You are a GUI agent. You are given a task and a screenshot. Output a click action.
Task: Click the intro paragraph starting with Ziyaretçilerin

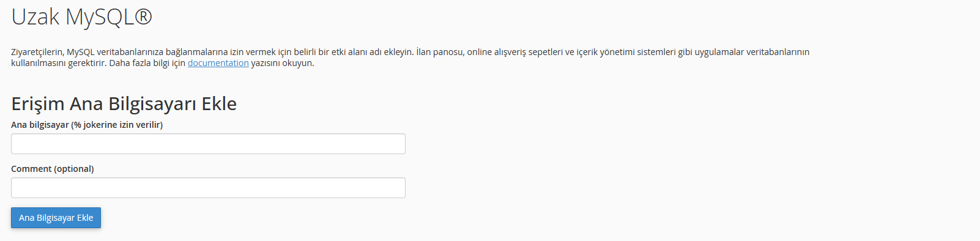410,57
